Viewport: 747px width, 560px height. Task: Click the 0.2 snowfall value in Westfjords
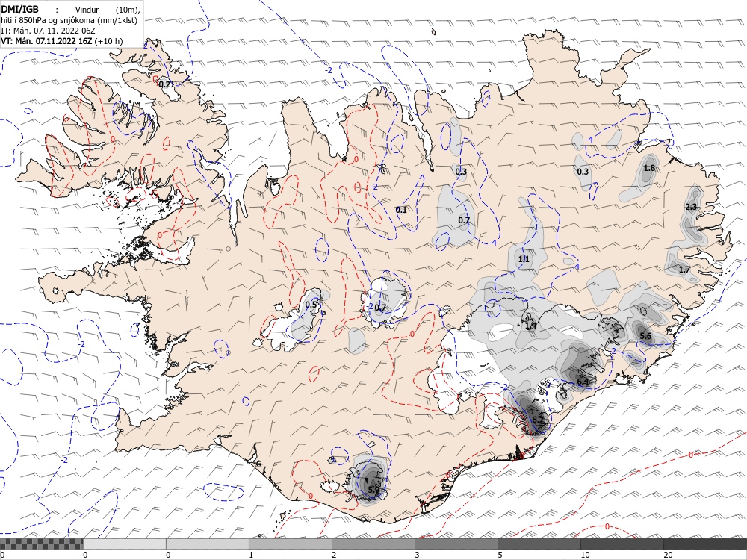click(x=164, y=84)
